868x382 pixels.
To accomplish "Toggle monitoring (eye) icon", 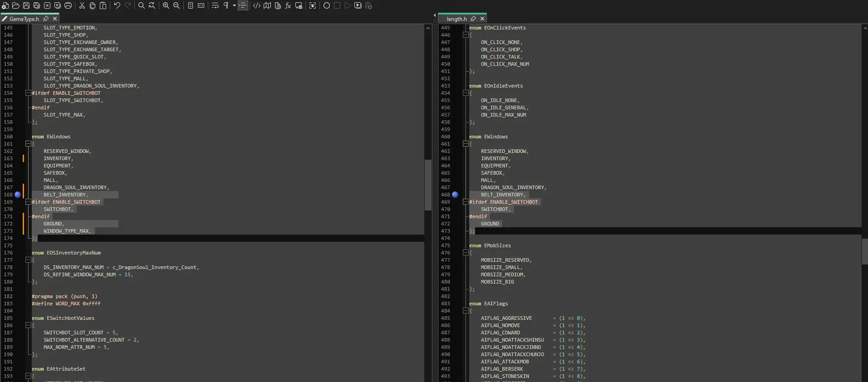I will [x=313, y=5].
